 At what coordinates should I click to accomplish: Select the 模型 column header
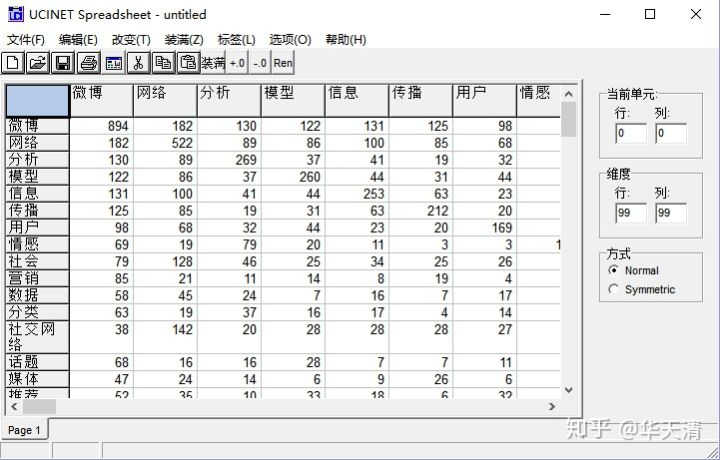(293, 101)
